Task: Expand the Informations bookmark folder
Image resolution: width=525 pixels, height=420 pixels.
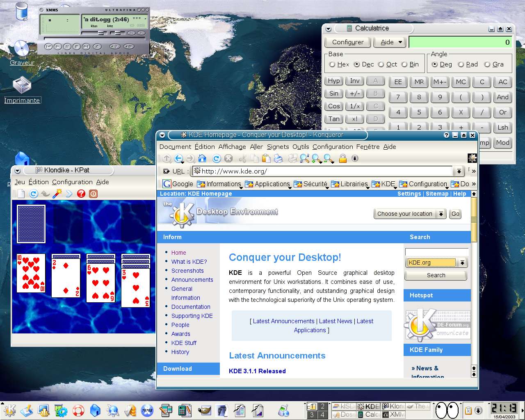Action: [x=219, y=184]
